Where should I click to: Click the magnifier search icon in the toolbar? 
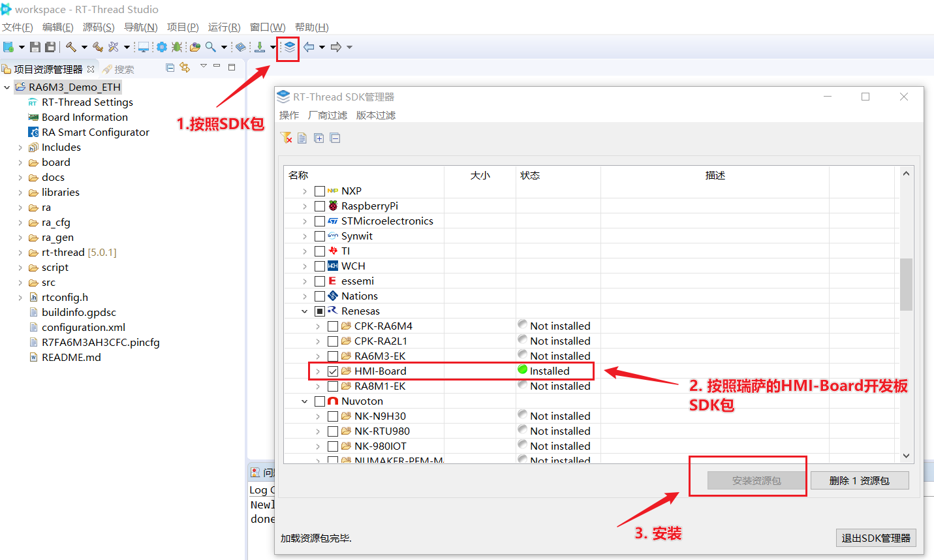tap(210, 47)
